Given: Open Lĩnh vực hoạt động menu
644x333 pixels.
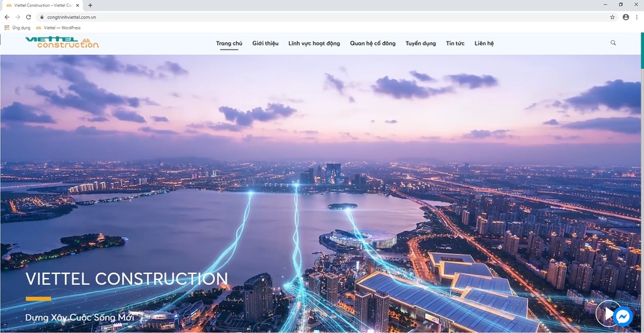Looking at the screenshot, I should click(x=314, y=44).
